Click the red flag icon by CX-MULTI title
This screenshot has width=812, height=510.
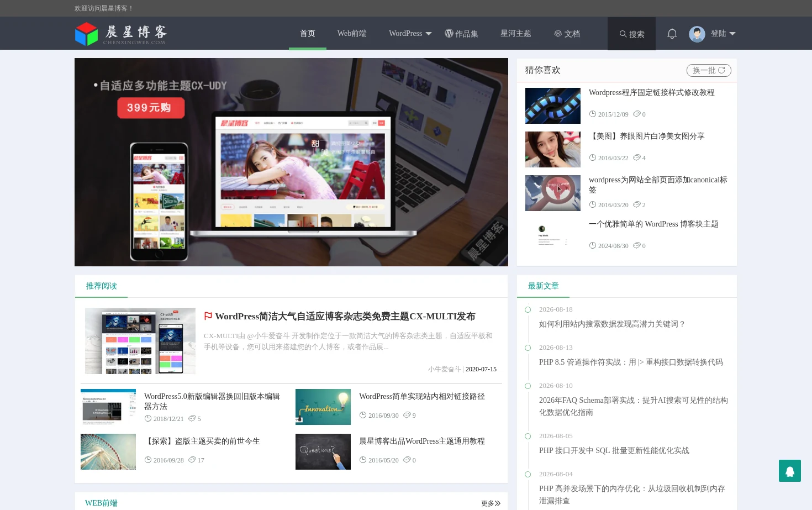point(208,316)
